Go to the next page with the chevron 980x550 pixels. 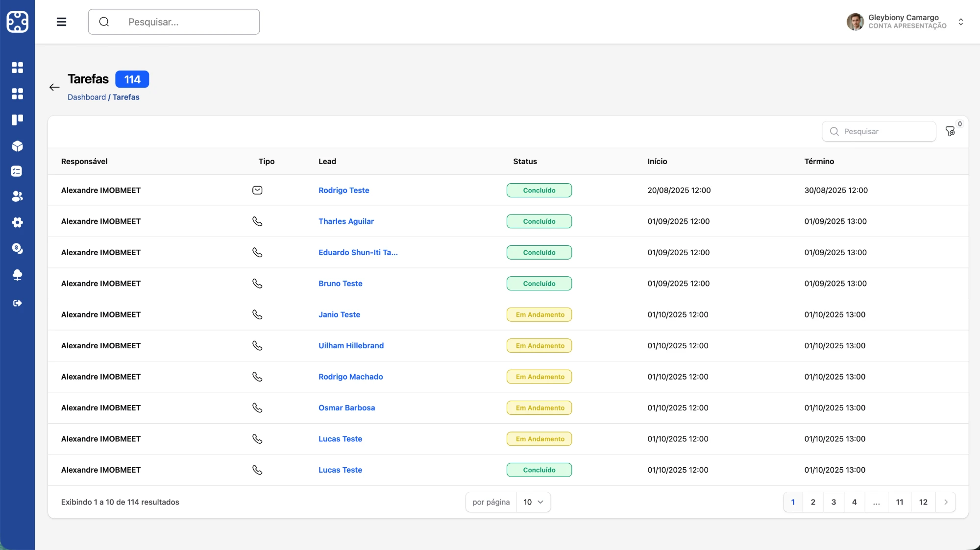(x=946, y=502)
